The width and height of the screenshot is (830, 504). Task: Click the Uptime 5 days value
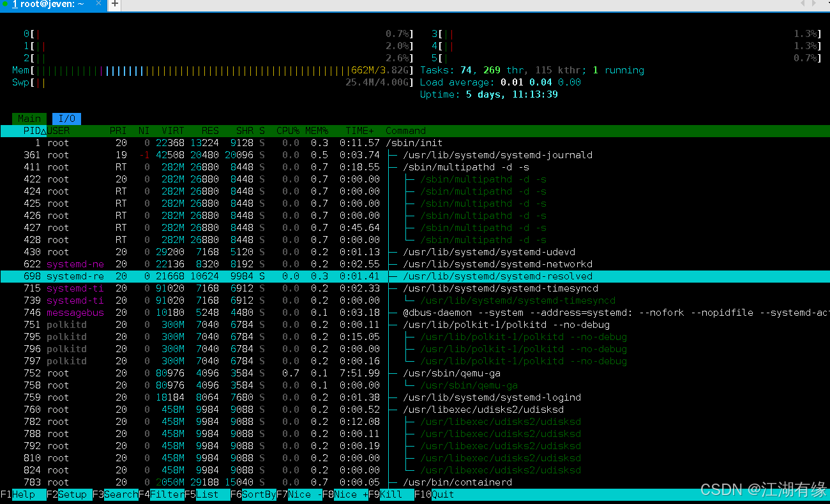point(511,94)
